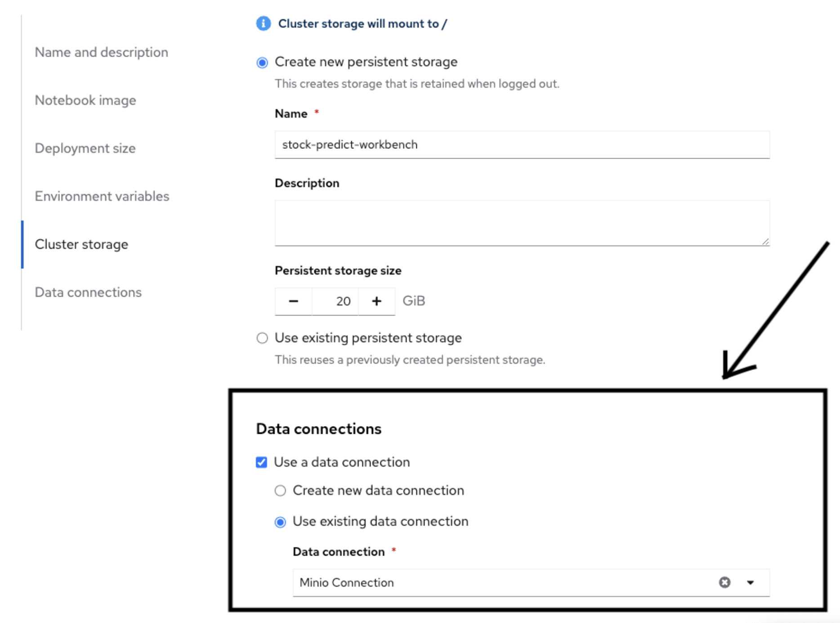The height and width of the screenshot is (623, 840).
Task: Toggle the Use a data connection checkbox
Action: click(x=261, y=463)
